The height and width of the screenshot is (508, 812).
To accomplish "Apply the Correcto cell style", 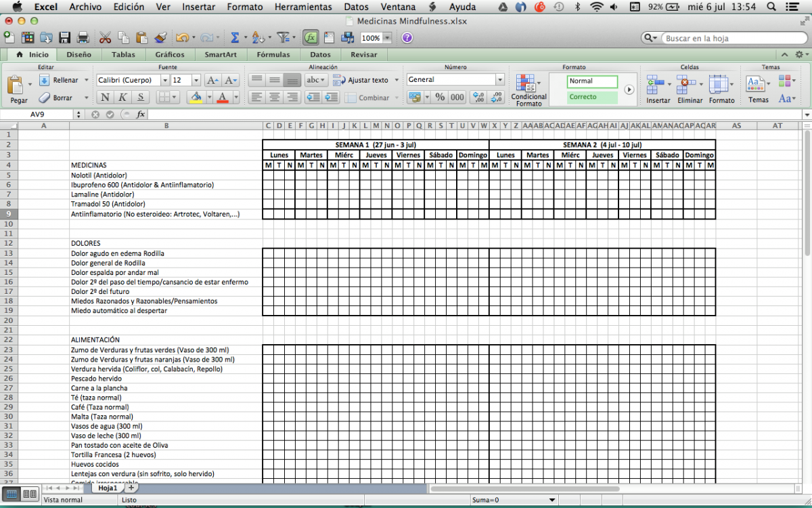I will click(x=592, y=97).
